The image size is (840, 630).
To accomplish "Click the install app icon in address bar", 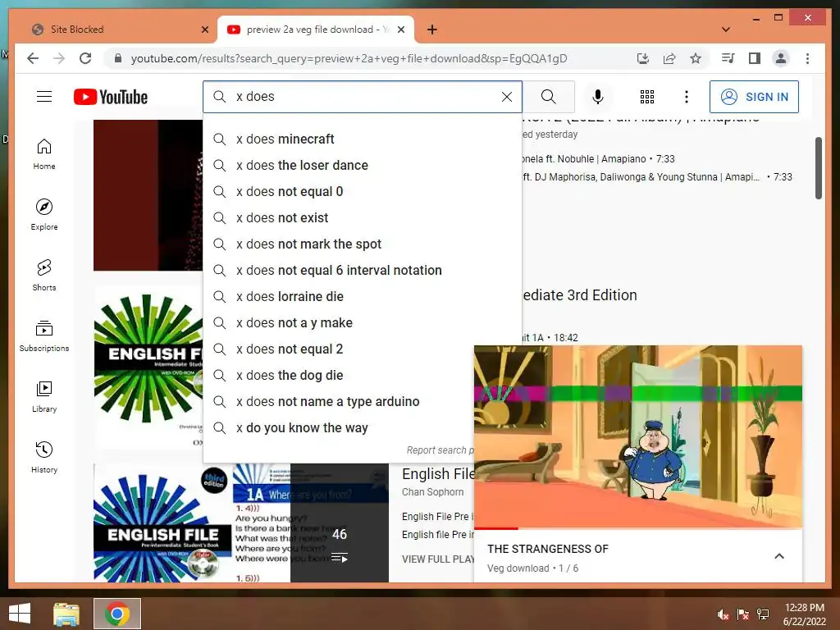I will point(643,58).
